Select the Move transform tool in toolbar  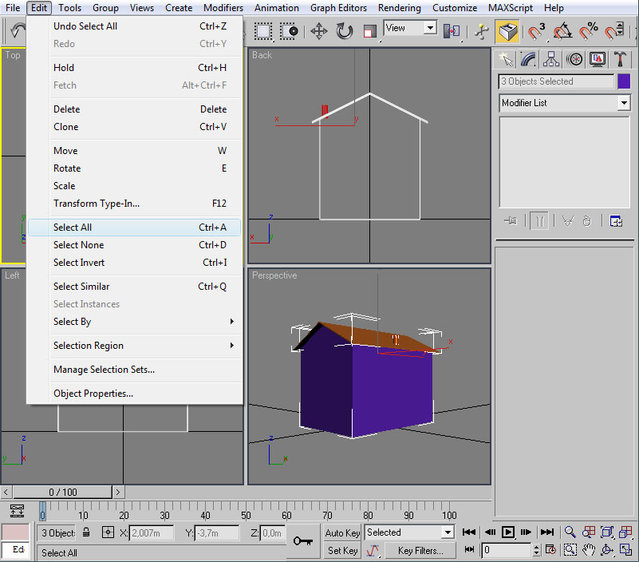pos(319,31)
